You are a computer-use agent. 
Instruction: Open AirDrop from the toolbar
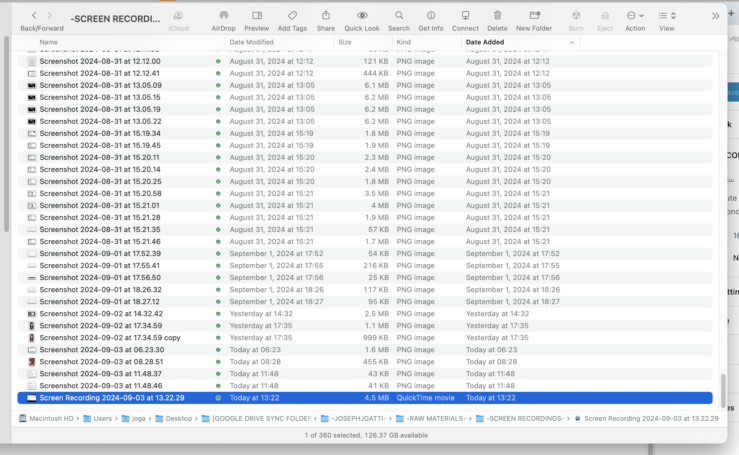click(223, 16)
